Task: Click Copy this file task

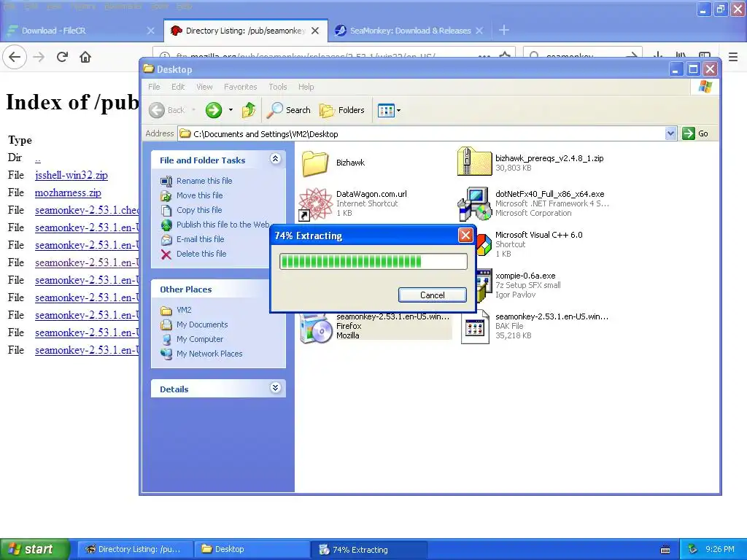Action: click(199, 210)
